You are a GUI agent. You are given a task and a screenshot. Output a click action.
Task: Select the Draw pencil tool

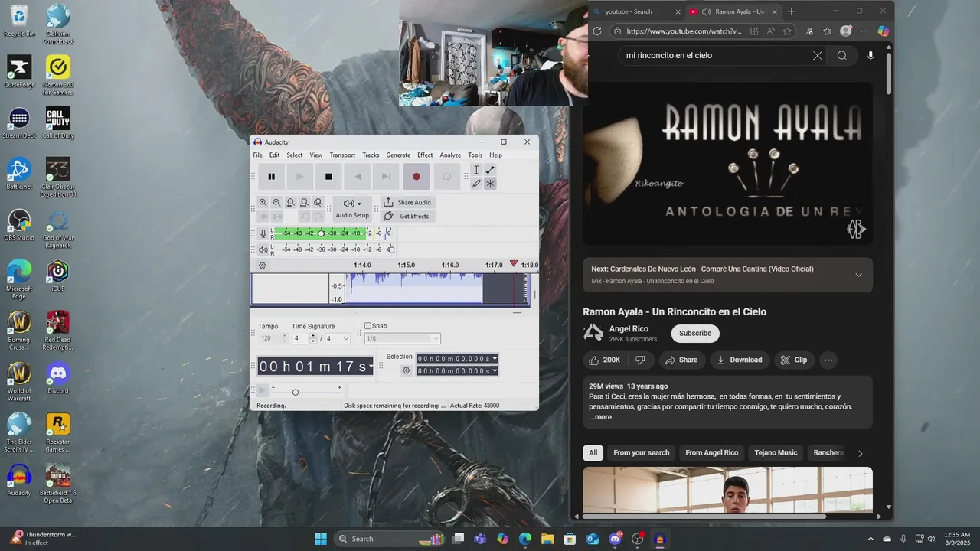[476, 184]
